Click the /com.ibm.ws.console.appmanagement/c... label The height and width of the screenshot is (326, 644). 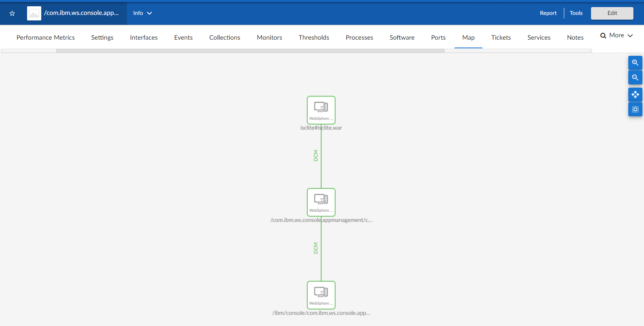pyautogui.click(x=321, y=220)
